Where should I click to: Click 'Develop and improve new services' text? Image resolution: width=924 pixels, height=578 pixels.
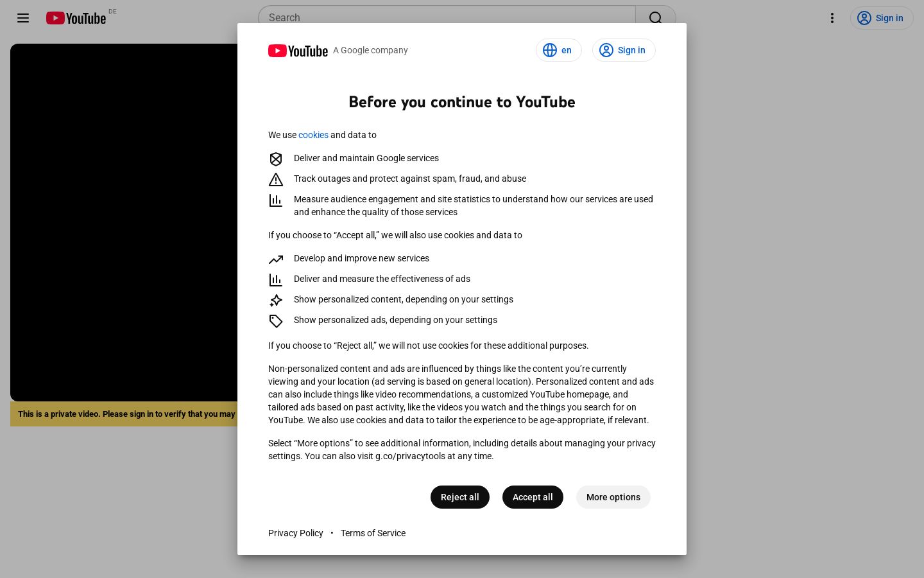pos(361,258)
